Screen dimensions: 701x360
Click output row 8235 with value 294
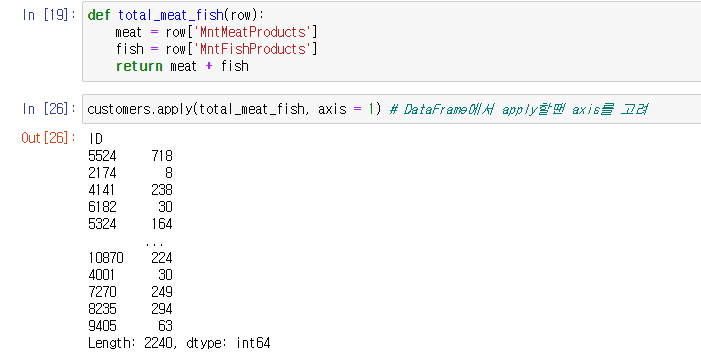[130, 309]
